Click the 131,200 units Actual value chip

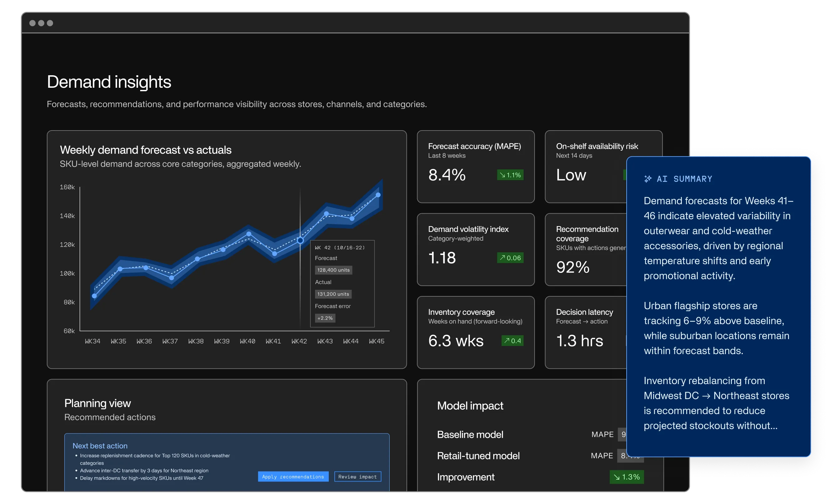point(333,294)
